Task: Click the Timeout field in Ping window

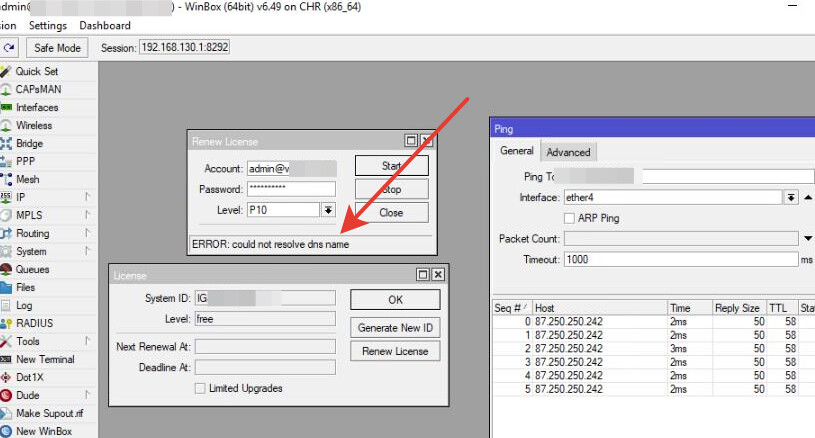Action: click(x=681, y=259)
